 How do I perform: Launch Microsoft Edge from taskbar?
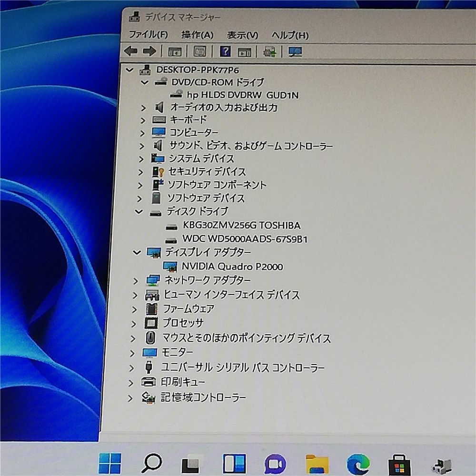358,464
